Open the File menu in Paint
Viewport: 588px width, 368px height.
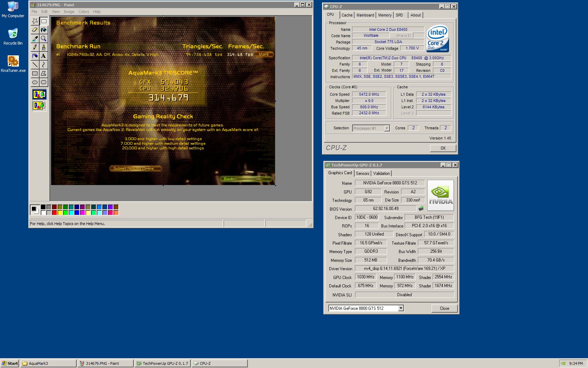34,12
